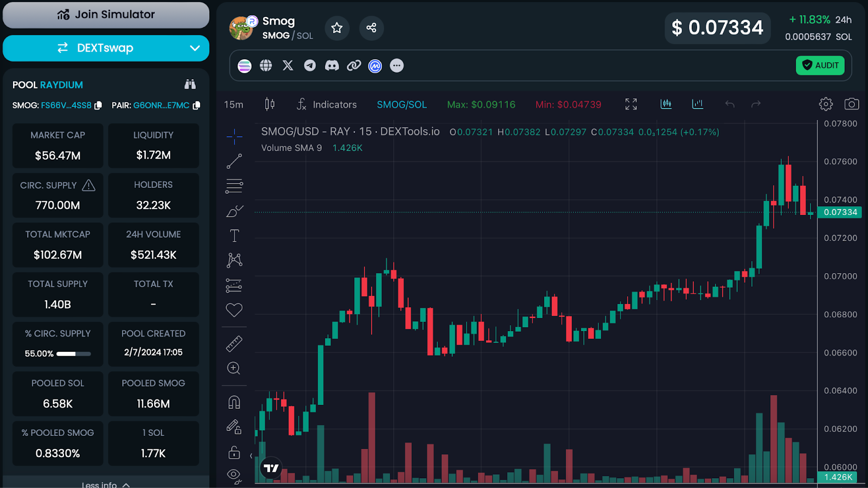This screenshot has height=488, width=868.
Task: Click the Volume SMA 9 indicator label
Action: pyautogui.click(x=291, y=148)
